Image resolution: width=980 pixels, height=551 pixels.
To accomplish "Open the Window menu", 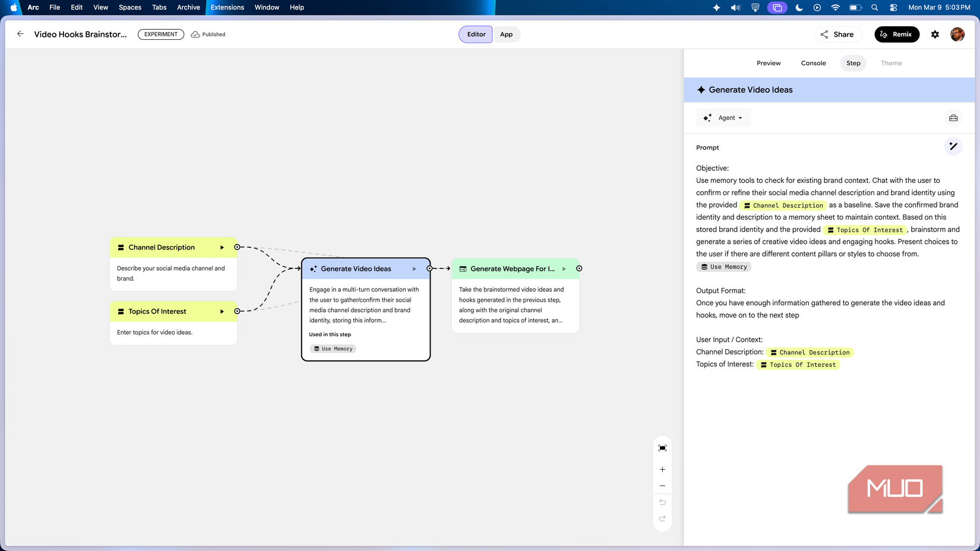I will (x=267, y=7).
